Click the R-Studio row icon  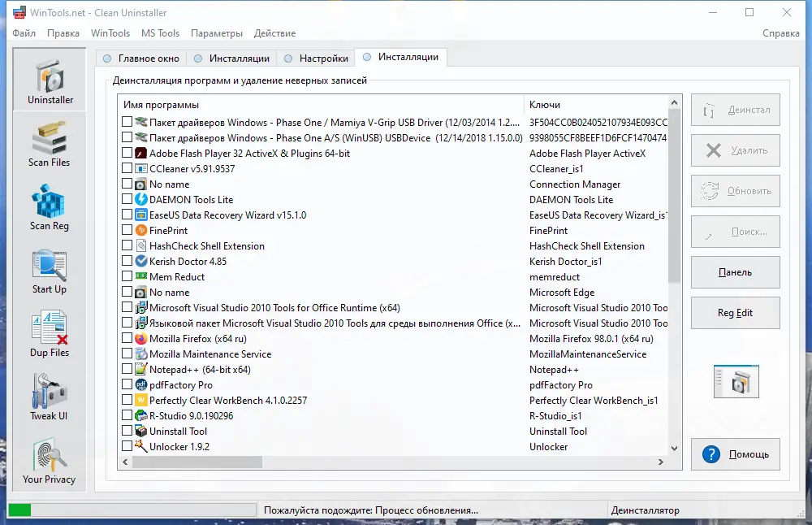coord(140,415)
